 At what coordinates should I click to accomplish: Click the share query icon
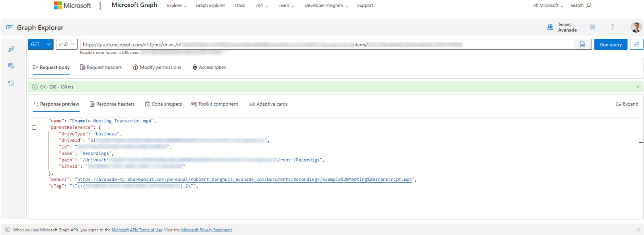tap(636, 44)
